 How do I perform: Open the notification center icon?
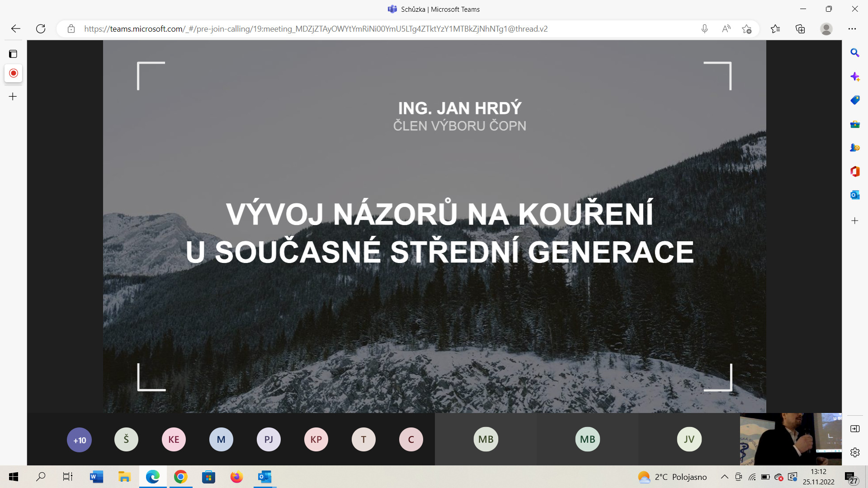coord(851,477)
